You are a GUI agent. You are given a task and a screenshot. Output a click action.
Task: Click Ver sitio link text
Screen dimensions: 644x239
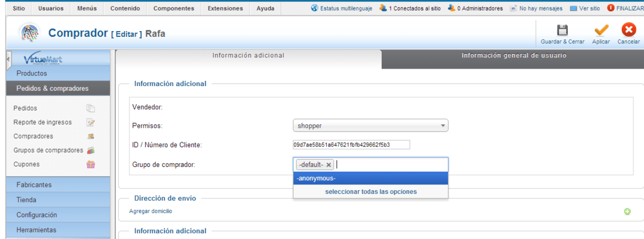pyautogui.click(x=590, y=8)
